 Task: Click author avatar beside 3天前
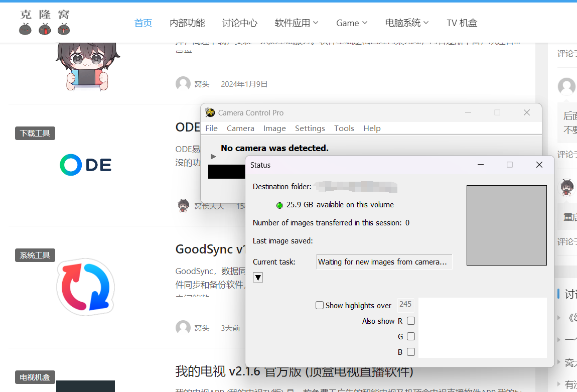[183, 328]
